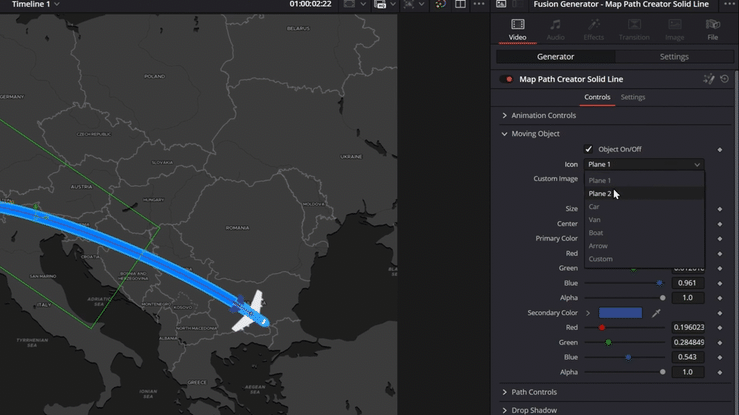This screenshot has height=415, width=739.
Task: Click the keyframe diamond for Object On/Off
Action: click(720, 149)
